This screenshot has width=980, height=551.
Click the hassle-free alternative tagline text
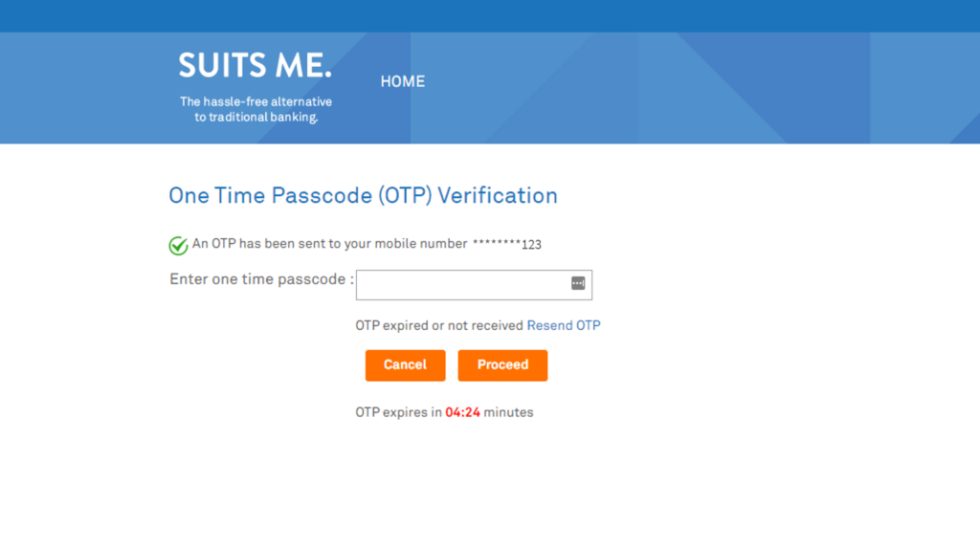coord(256,109)
